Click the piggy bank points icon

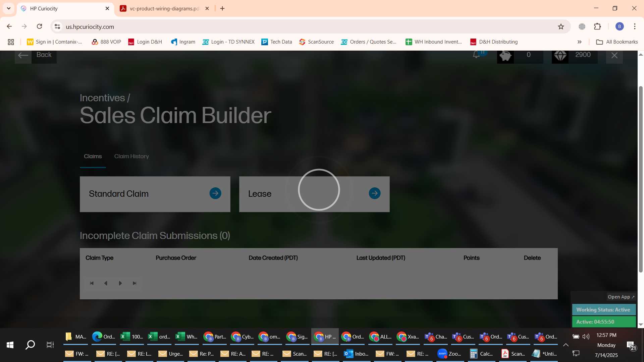pos(505,56)
